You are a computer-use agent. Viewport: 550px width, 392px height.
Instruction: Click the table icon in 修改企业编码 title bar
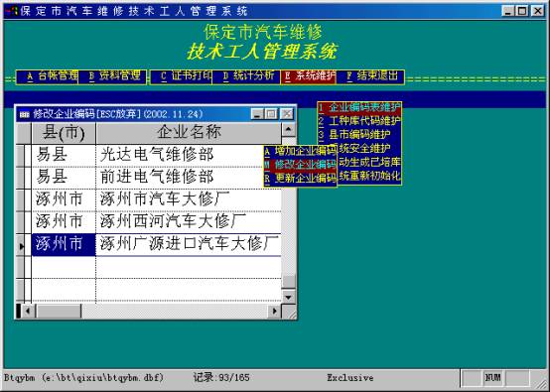24,114
